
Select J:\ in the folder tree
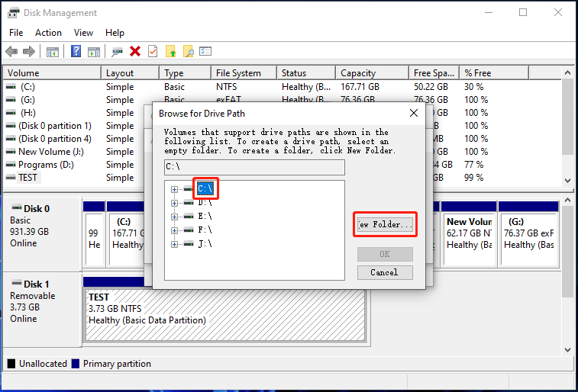click(205, 244)
